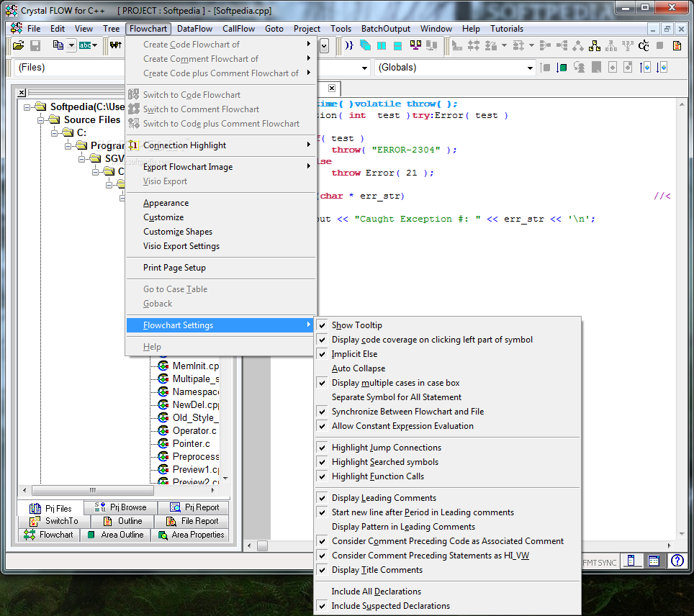Open the Tutorials menu
694x616 pixels.
[x=506, y=29]
